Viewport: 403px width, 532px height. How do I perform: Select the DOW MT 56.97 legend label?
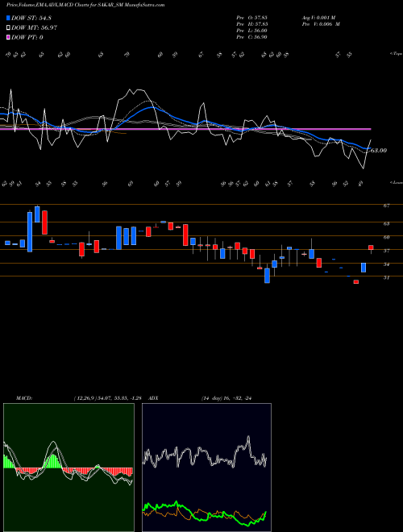(34, 27)
